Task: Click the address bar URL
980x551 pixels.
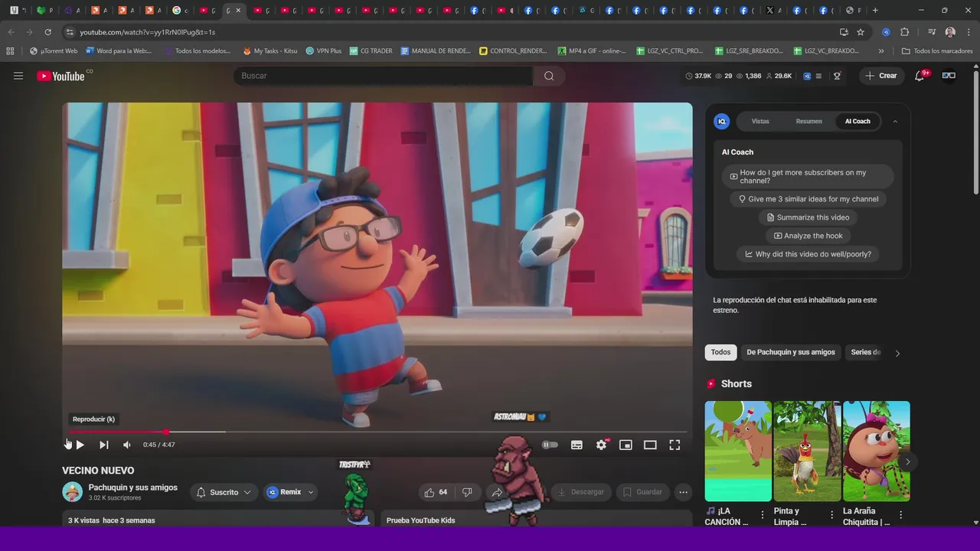Action: [x=147, y=32]
